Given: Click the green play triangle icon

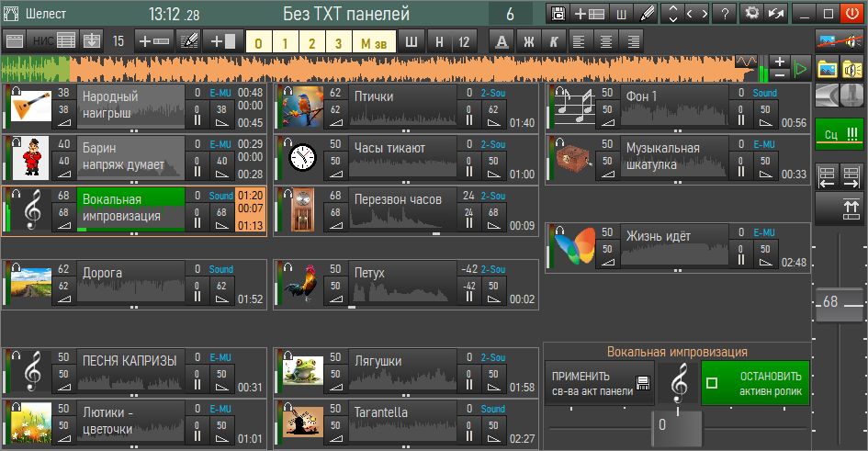Looking at the screenshot, I should pos(800,69).
